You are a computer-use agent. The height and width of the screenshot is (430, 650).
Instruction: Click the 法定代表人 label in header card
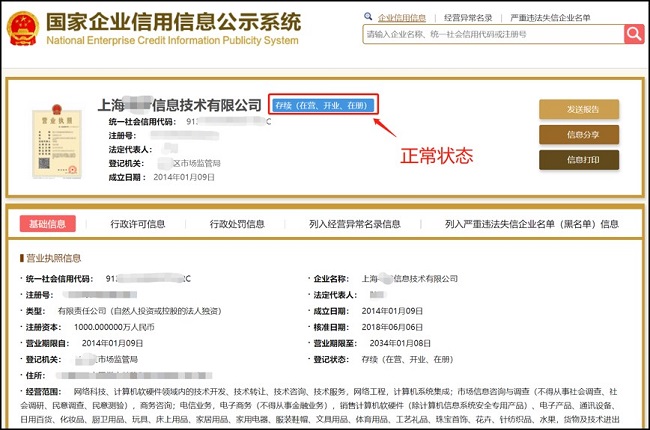click(131, 150)
